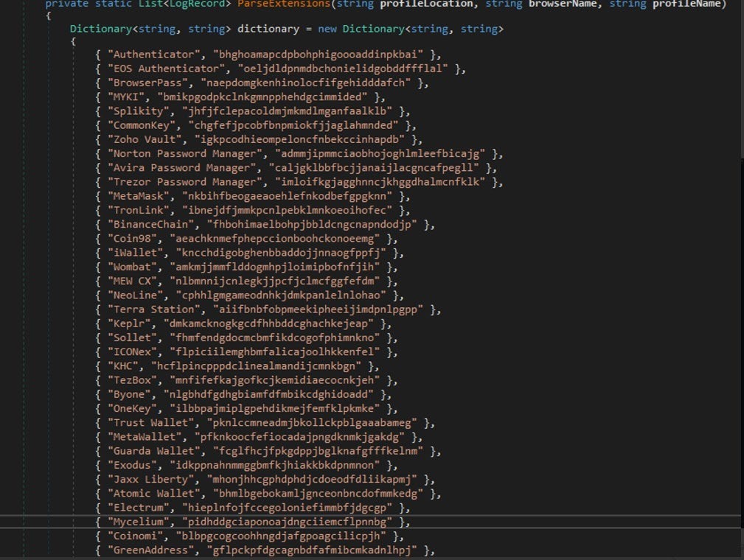Viewport: 744px width, 560px height.
Task: Click the "Norton Password Manager" key
Action: [185, 154]
